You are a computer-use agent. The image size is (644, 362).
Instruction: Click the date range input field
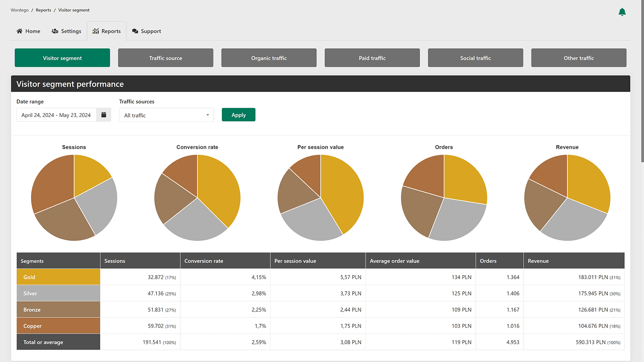point(56,115)
